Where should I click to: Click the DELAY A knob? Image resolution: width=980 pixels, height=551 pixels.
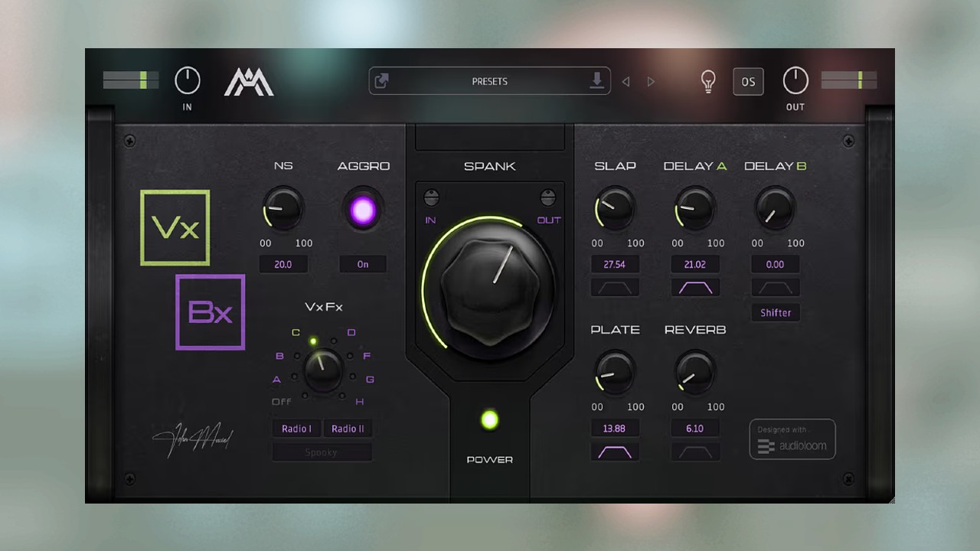pyautogui.click(x=695, y=208)
